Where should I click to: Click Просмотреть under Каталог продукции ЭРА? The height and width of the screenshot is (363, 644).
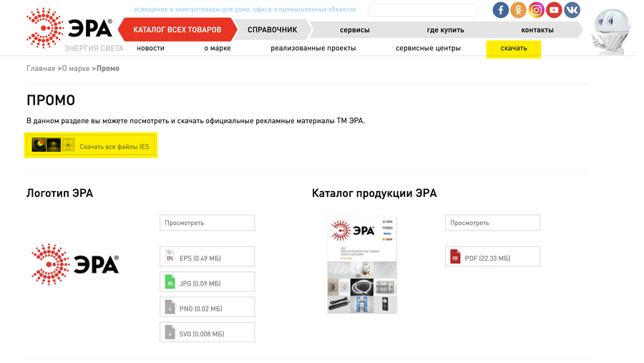492,223
